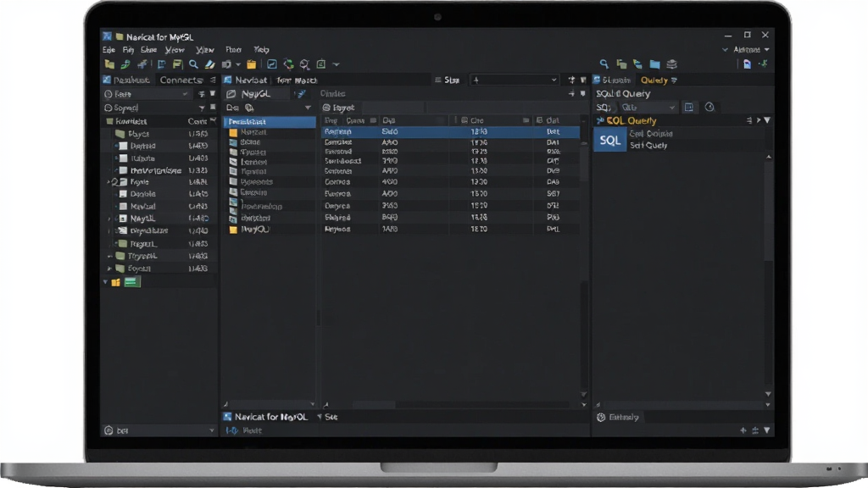Click the yellow open-folder icon in main toolbar
The image size is (868, 488).
pyautogui.click(x=109, y=64)
